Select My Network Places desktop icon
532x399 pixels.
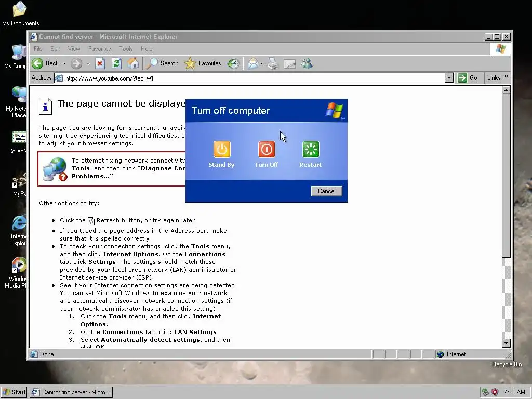[16, 102]
